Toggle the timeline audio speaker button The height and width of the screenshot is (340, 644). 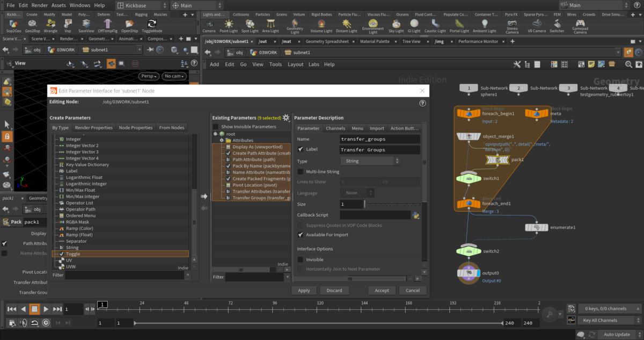[x=24, y=322]
